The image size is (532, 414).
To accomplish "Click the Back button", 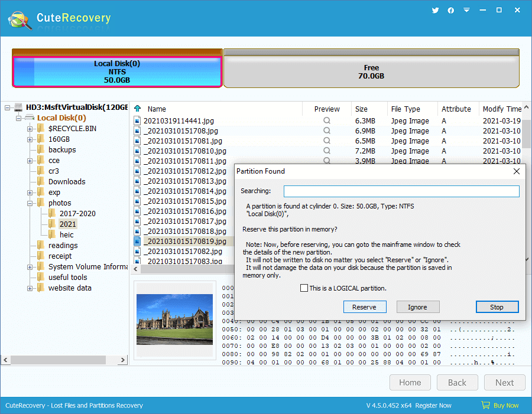I will 457,383.
